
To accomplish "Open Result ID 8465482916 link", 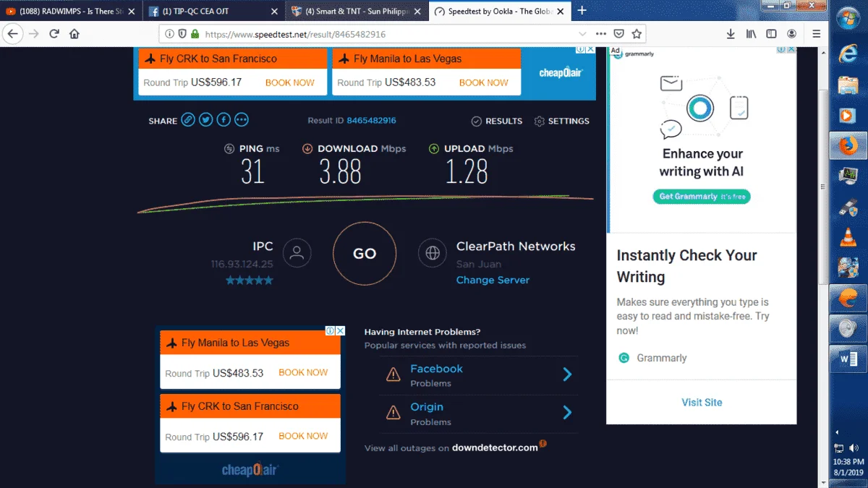I will click(x=371, y=120).
